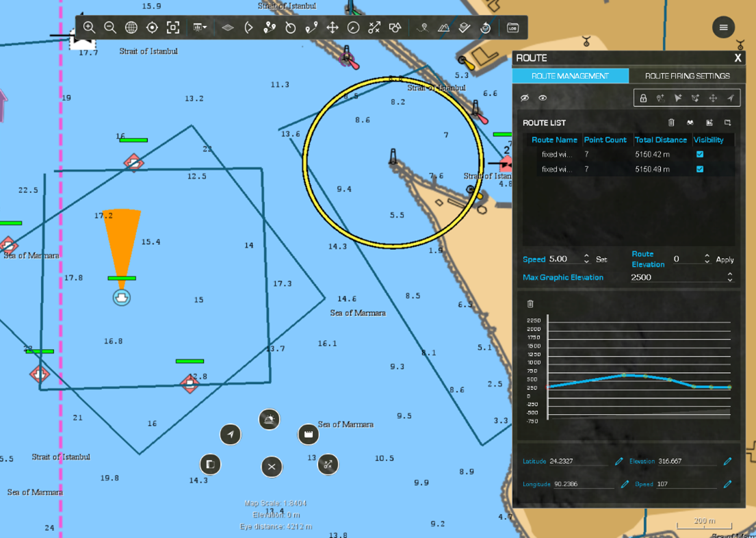Click the add waypoint pin icon
The image size is (756, 538).
pyautogui.click(x=660, y=99)
